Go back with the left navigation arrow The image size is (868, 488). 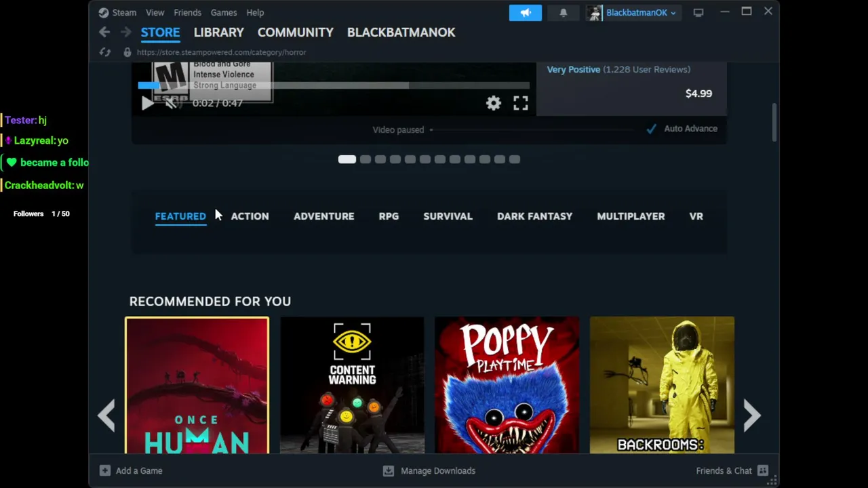(104, 32)
